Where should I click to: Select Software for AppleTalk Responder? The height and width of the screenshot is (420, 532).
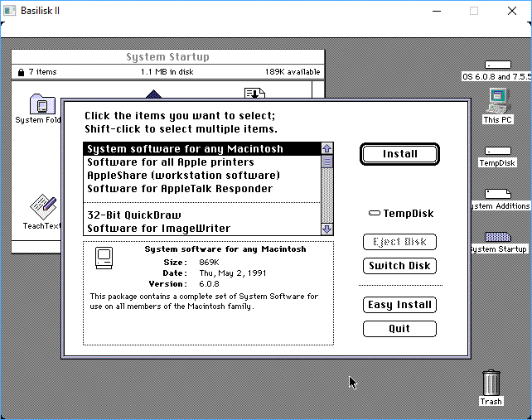point(202,189)
